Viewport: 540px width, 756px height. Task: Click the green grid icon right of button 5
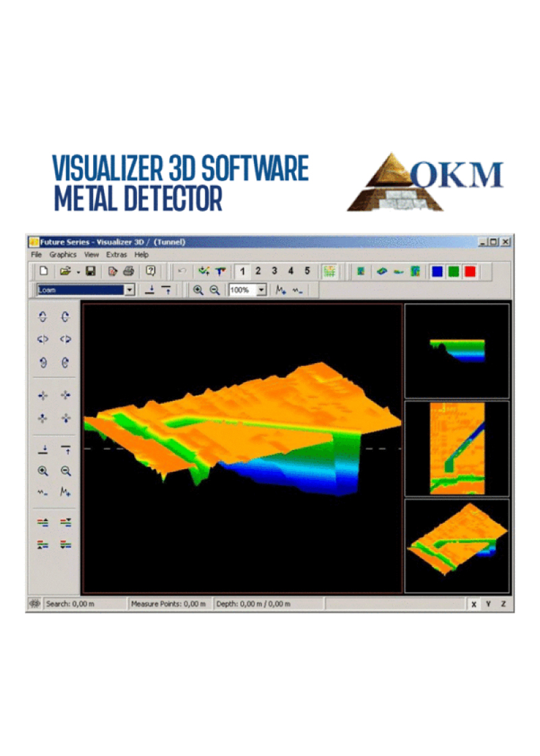point(330,271)
